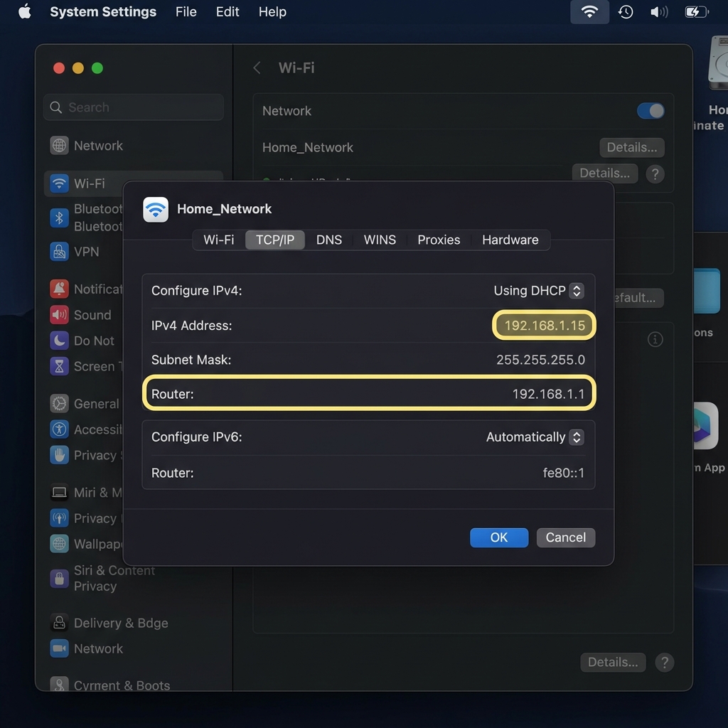Open General gear sidebar icon
Viewport: 728px width, 728px height.
click(x=59, y=404)
